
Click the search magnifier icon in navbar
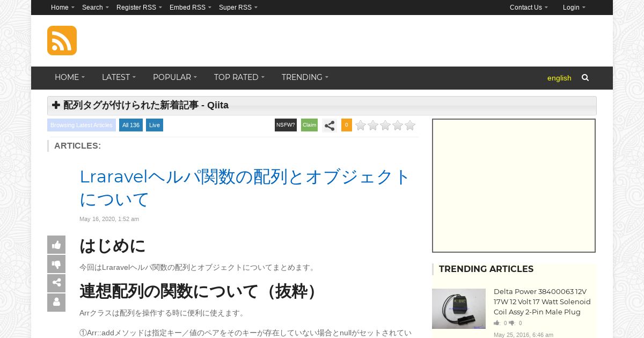point(585,78)
